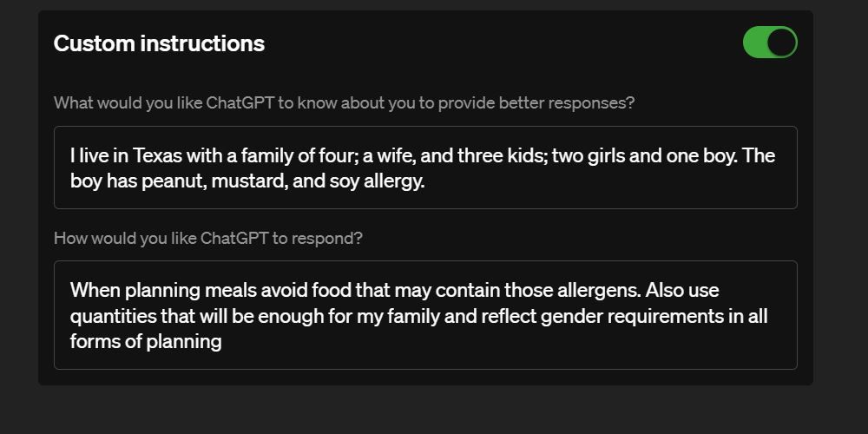
Task: Click the "How would you like ChatGPT to respond?" label
Action: click(208, 238)
